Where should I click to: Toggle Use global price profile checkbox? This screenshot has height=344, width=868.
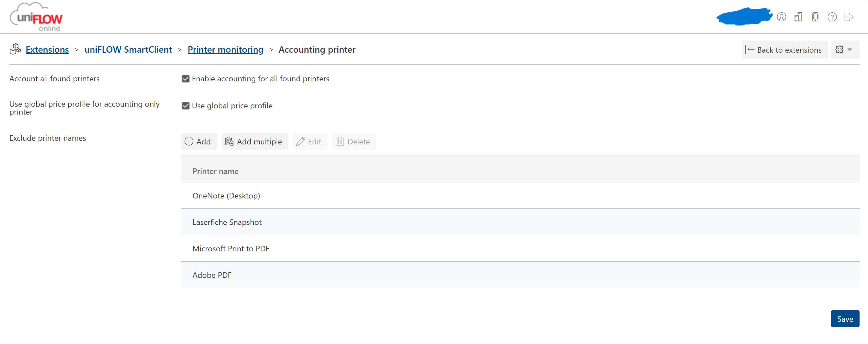pos(185,106)
